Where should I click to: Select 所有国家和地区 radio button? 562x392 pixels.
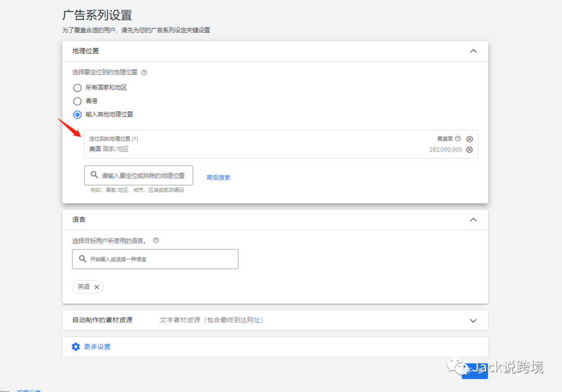77,88
